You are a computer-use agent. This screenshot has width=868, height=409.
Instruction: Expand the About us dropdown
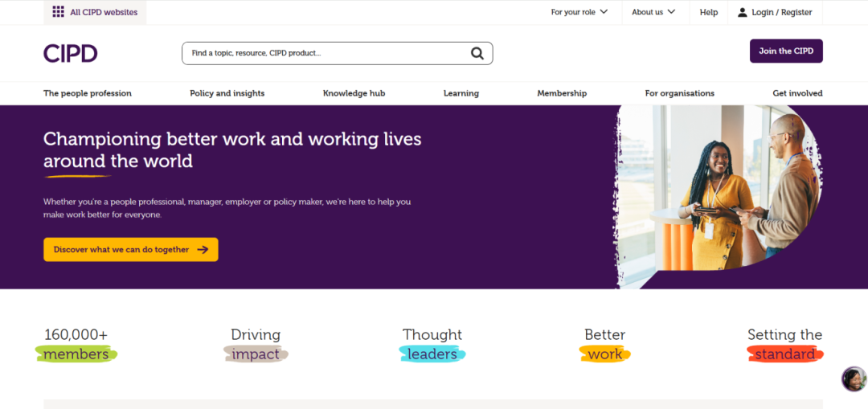coord(653,12)
